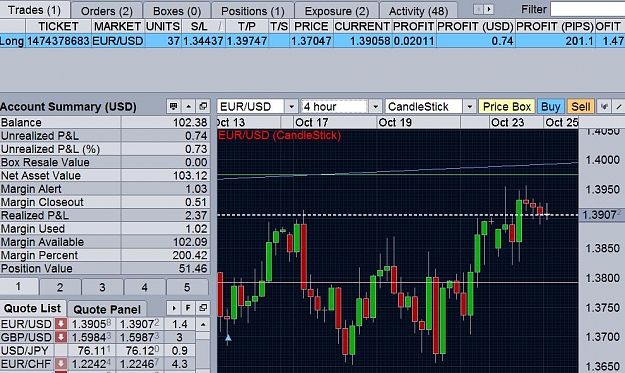
Task: Go to previous tab group with left arrow
Action: [x=478, y=10]
